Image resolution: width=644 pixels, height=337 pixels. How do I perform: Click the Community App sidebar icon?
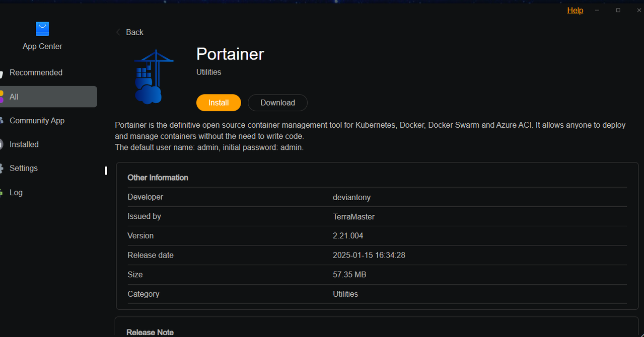pos(2,120)
